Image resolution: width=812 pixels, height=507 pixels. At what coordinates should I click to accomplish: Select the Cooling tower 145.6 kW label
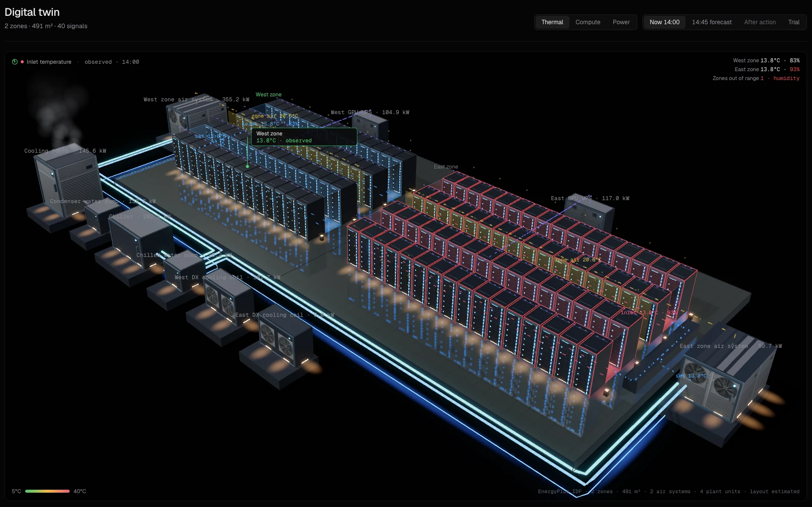pos(65,151)
